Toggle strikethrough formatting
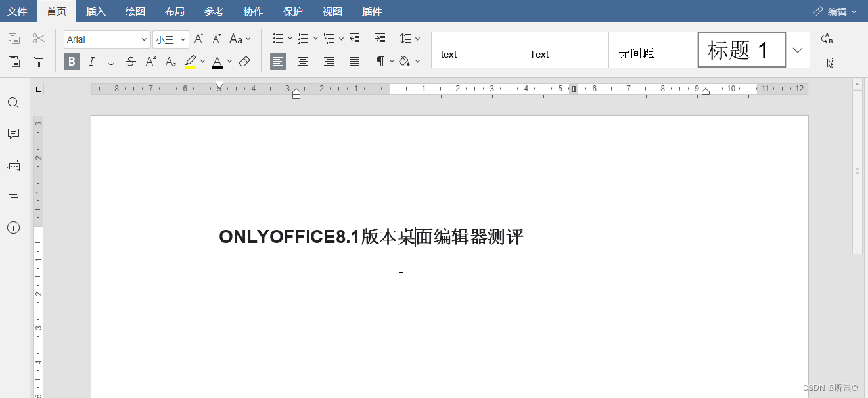Viewport: 868px width, 398px height. [131, 62]
